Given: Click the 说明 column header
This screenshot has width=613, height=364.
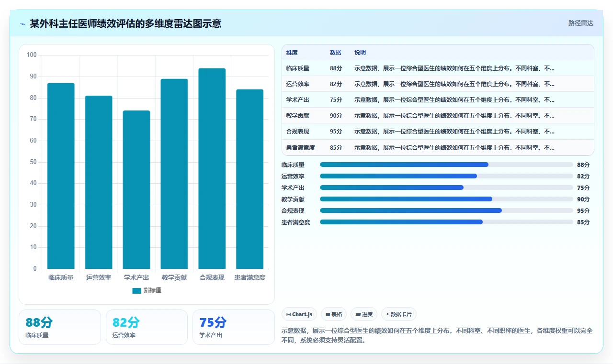Looking at the screenshot, I should (x=360, y=53).
